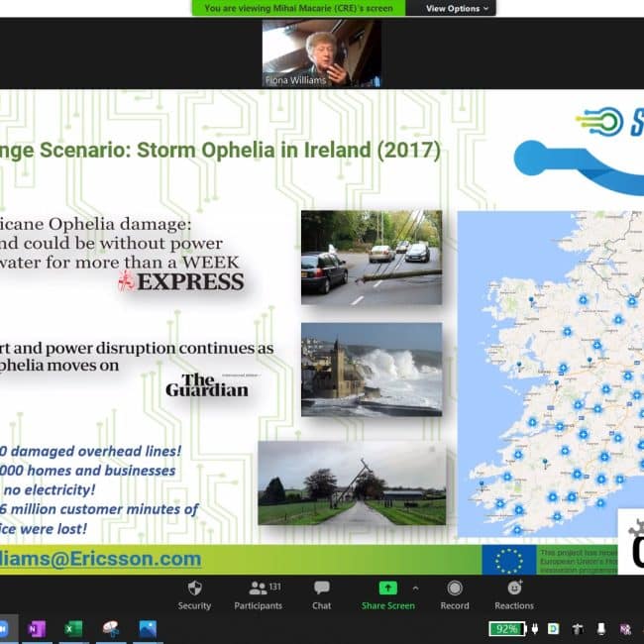Click the text 'and power disruption continues as'
Viewport: 644px width, 644px height.
(144, 349)
